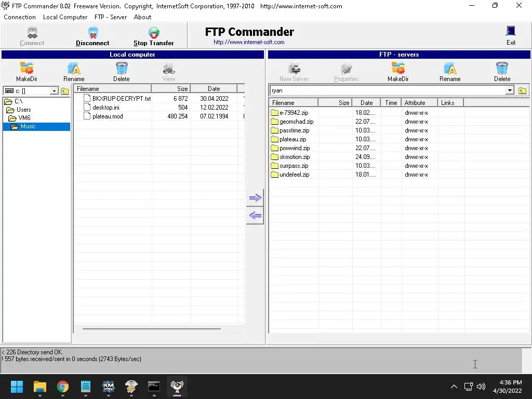
Task: Click the FTP Commander taskbar icon
Action: pyautogui.click(x=177, y=387)
